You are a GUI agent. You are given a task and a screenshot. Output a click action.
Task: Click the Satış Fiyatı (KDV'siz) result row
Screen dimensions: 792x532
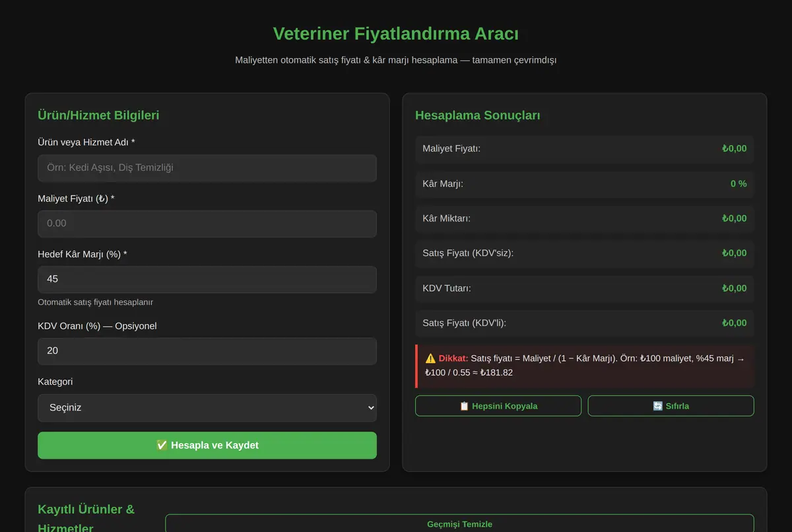pos(585,253)
